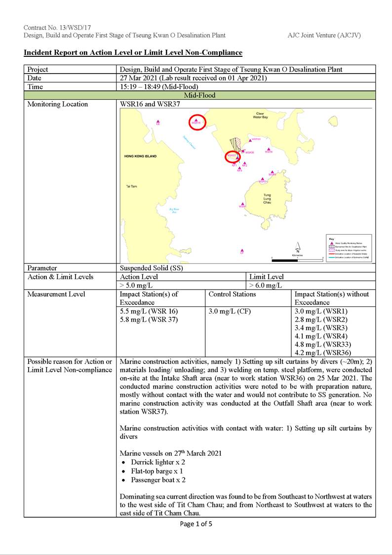Click the Control Stations column header
This screenshot has height=555, width=392.
(x=233, y=295)
